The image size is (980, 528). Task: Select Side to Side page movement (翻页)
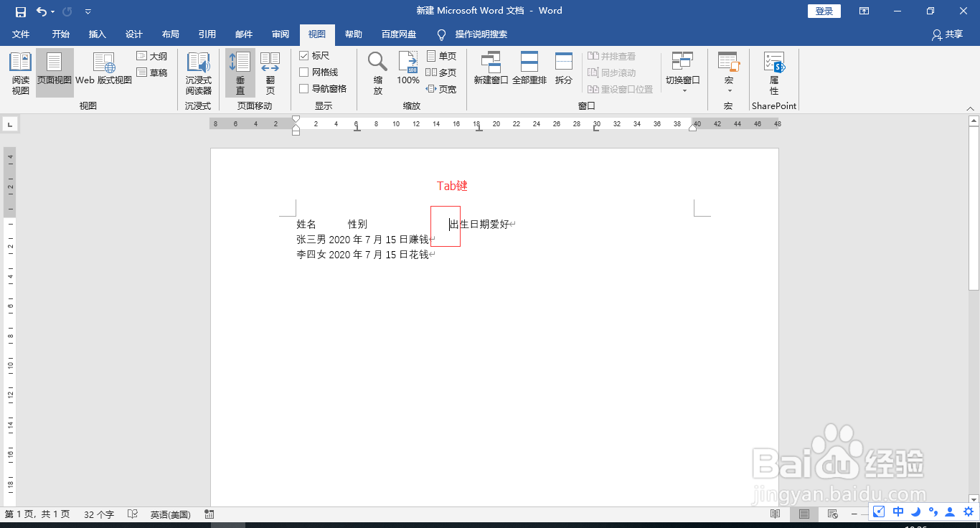click(x=270, y=73)
